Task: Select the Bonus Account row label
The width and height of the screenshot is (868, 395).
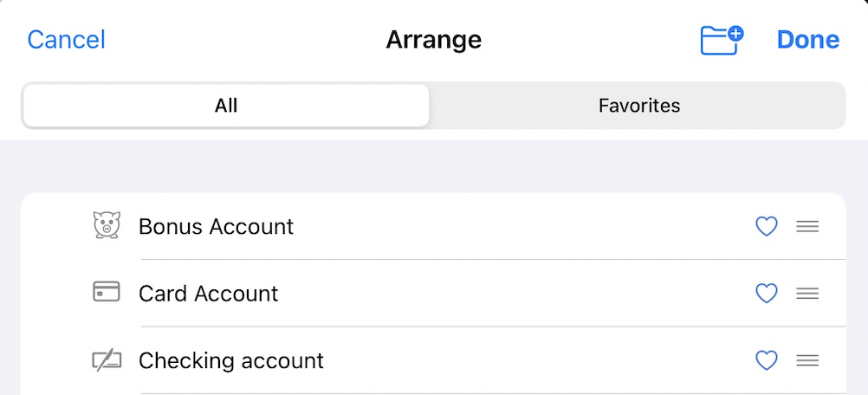Action: click(216, 227)
